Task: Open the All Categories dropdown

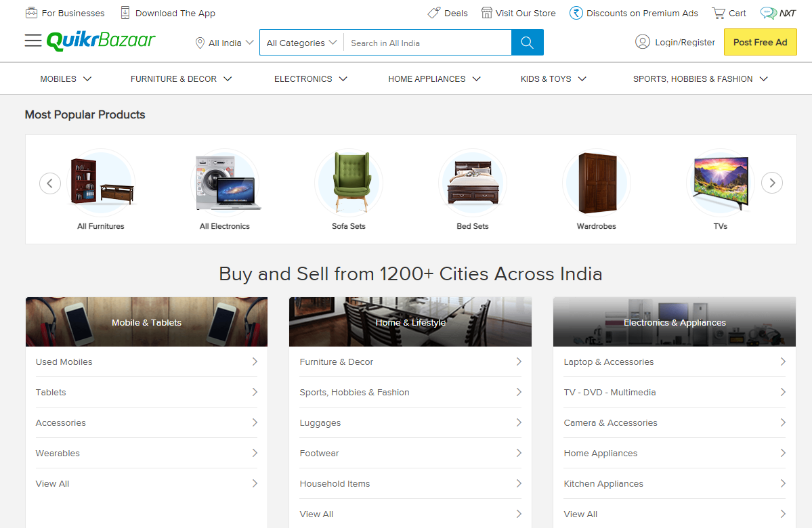Action: (x=301, y=43)
